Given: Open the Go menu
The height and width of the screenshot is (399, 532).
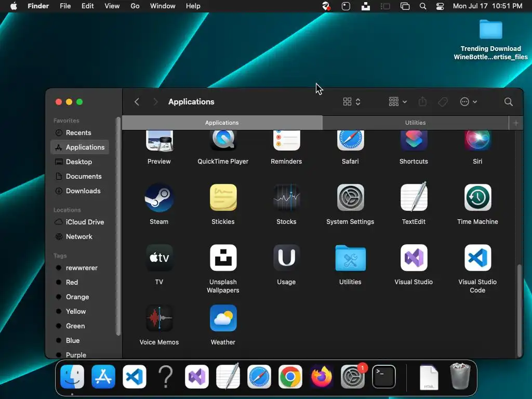Looking at the screenshot, I should 135,6.
